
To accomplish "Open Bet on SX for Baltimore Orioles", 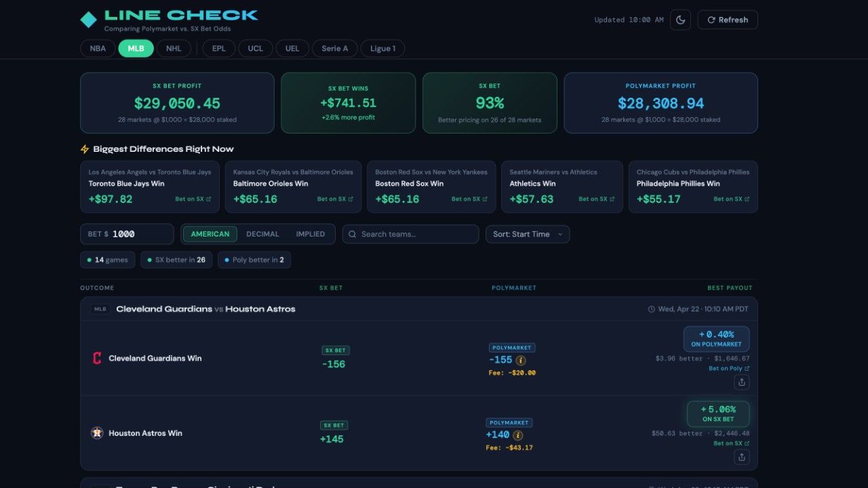I will (335, 199).
